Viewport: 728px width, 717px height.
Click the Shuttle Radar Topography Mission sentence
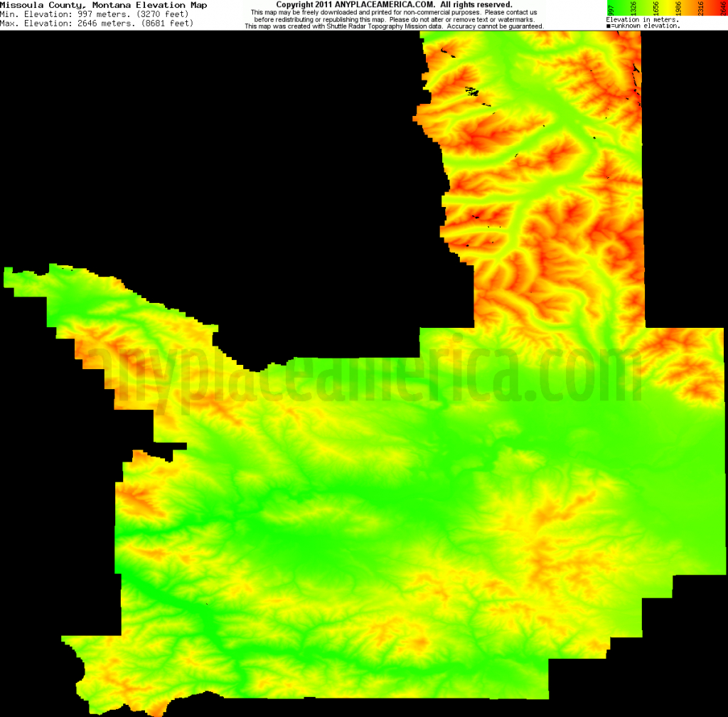pos(393,26)
